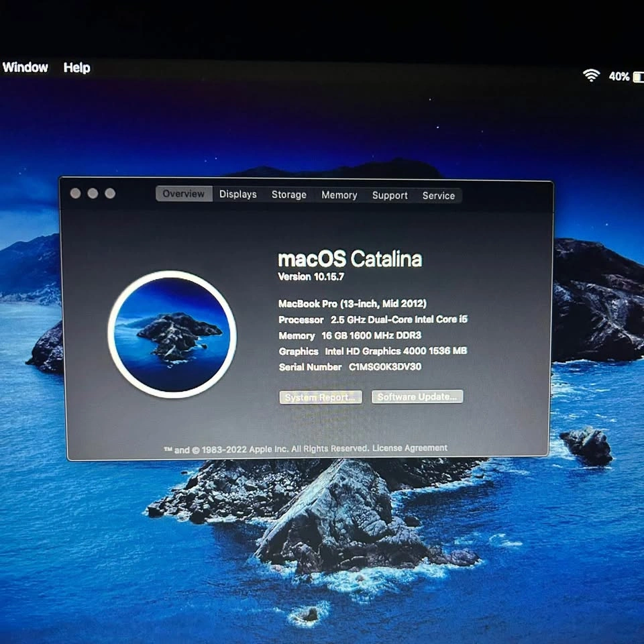Minimize the About This Mac window

pyautogui.click(x=93, y=193)
